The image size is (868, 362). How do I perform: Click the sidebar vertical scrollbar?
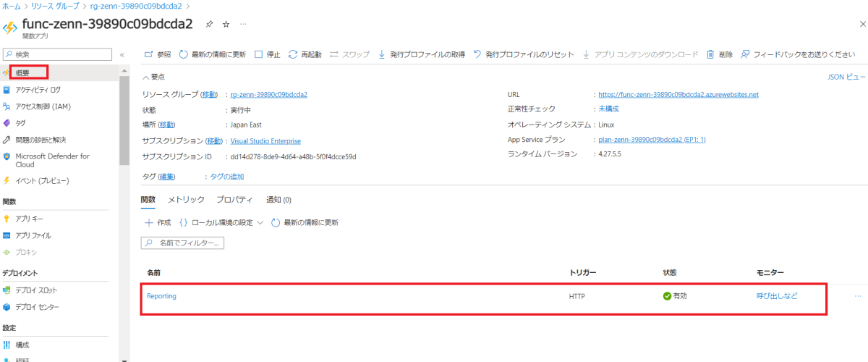(x=124, y=119)
